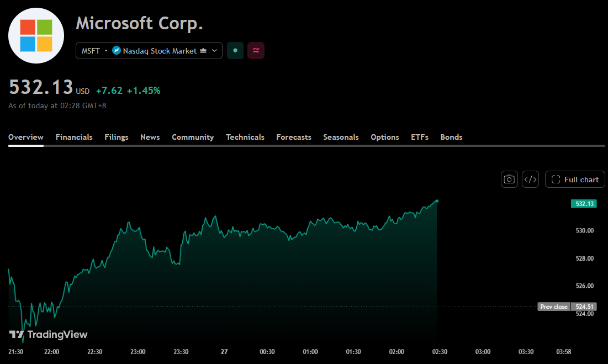The width and height of the screenshot is (608, 364).
Task: Click the 532.13 current price label on chart axis
Action: click(x=584, y=203)
